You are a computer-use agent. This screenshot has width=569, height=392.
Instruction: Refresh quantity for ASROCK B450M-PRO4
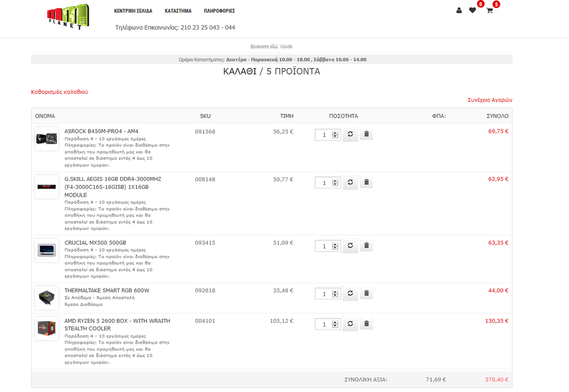click(350, 134)
